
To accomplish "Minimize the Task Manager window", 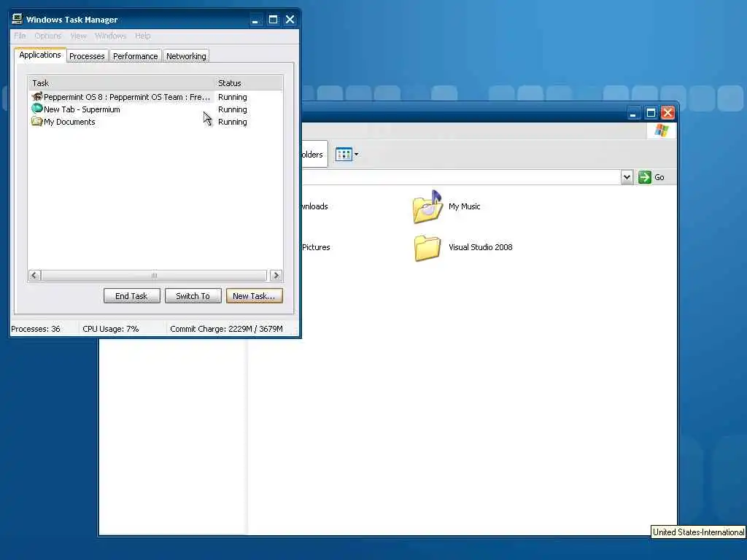I will click(255, 20).
